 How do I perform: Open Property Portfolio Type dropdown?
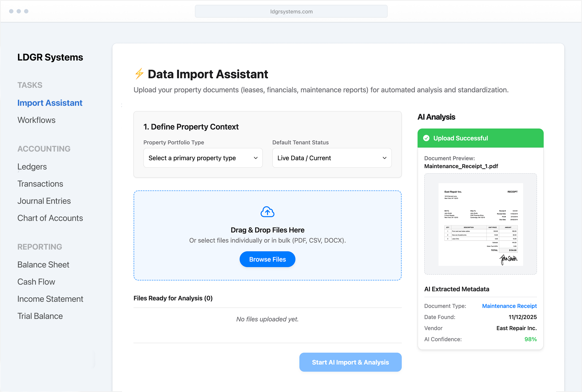[x=203, y=158]
